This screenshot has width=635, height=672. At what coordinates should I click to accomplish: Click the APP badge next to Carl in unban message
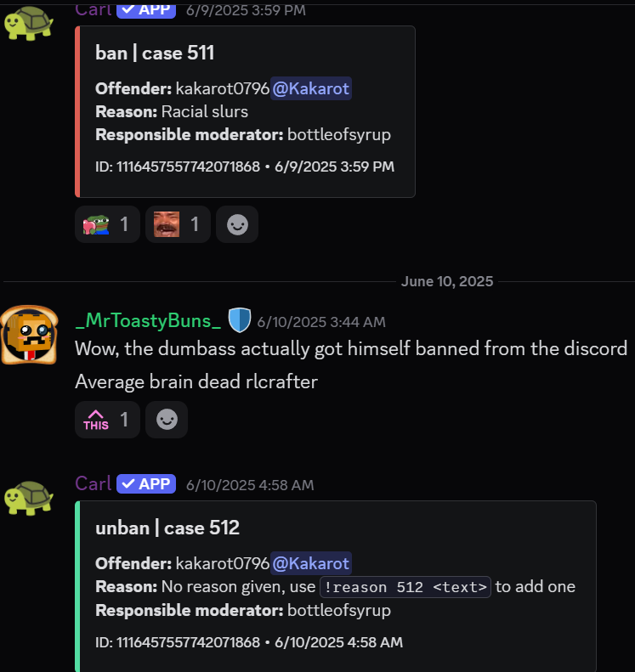[x=146, y=483]
